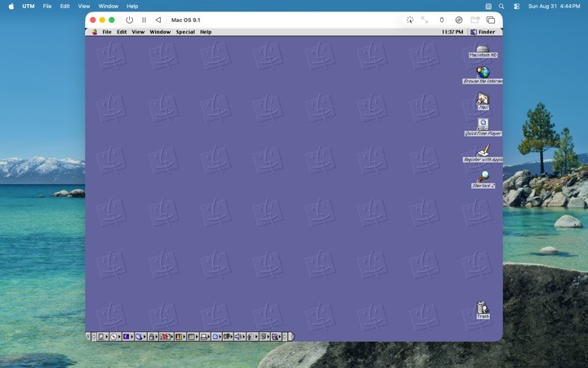Viewport: 588px width, 368px height.
Task: Collapse Control Strip using right end tab
Action: click(x=292, y=337)
